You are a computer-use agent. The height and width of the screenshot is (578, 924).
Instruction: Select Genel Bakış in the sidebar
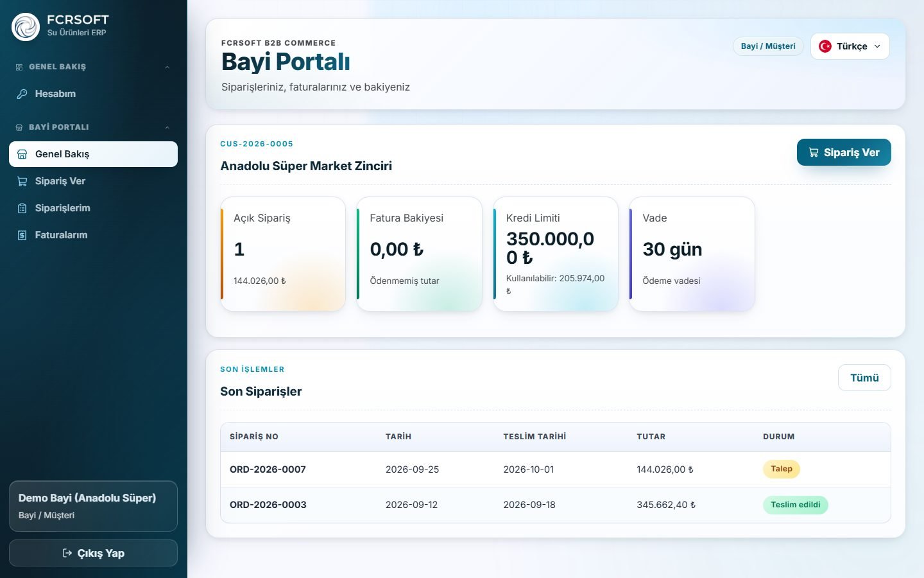pyautogui.click(x=93, y=154)
